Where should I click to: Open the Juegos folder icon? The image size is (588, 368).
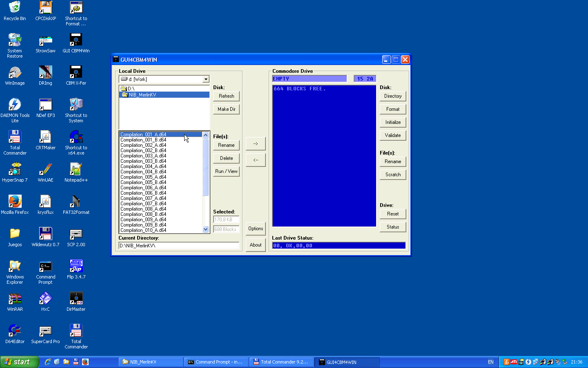15,237
